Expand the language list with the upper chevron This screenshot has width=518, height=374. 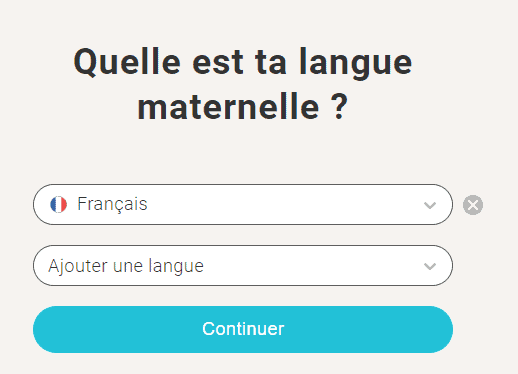(430, 205)
